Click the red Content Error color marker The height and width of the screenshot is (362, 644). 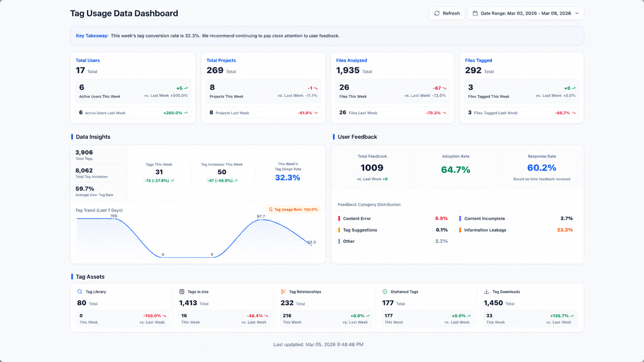click(339, 219)
